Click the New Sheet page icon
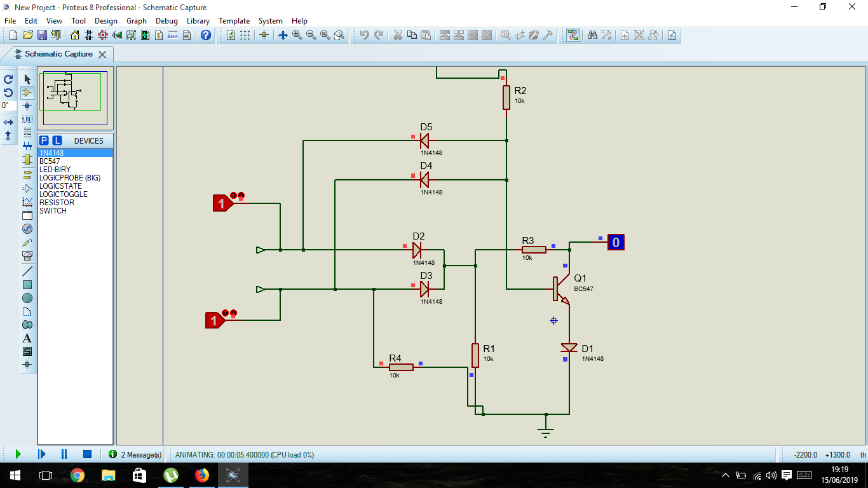This screenshot has height=488, width=868. click(625, 35)
